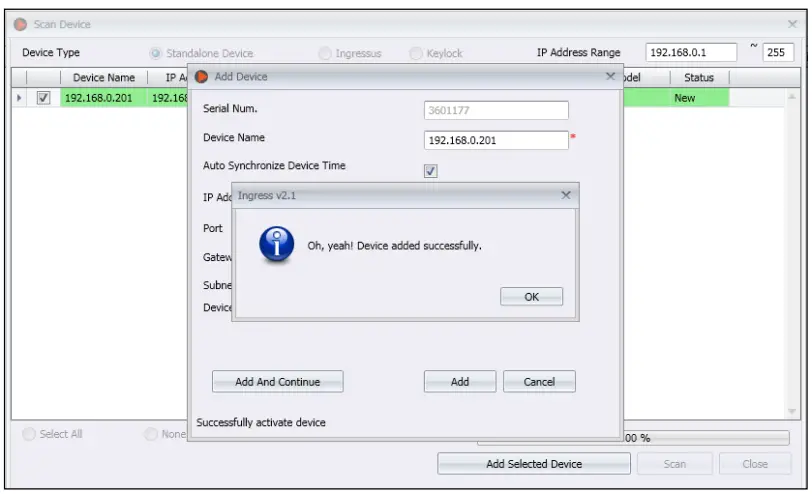Click the IP Address Range start field
The image size is (812, 494).
[691, 52]
